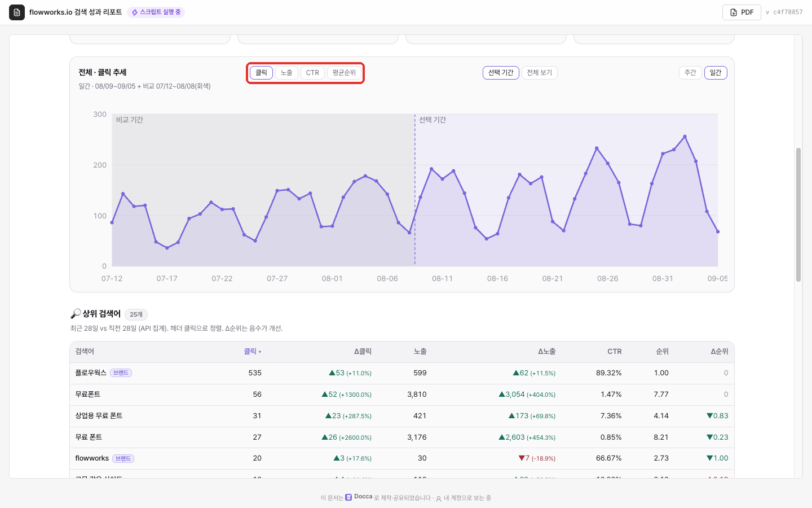Click the magnifier icon beside 상위 검색어
This screenshot has height=508, width=812.
(76, 314)
